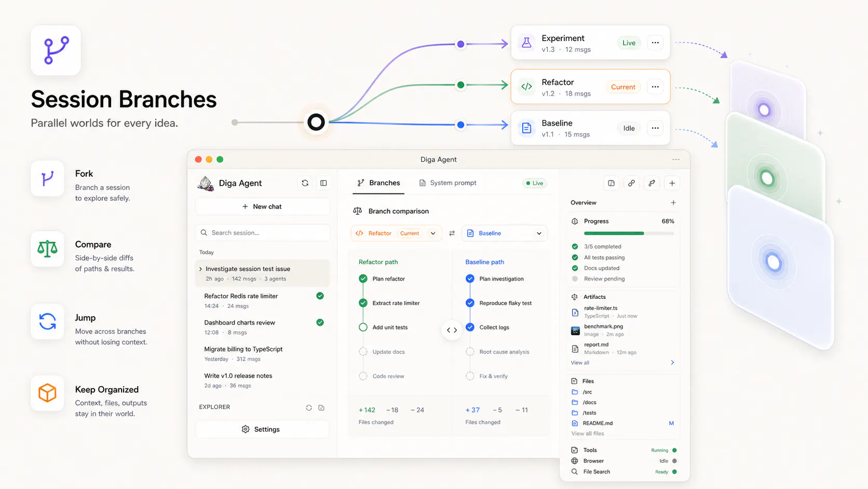Click the window ellipsis menu in title bar
The height and width of the screenshot is (489, 868).
[x=675, y=160]
